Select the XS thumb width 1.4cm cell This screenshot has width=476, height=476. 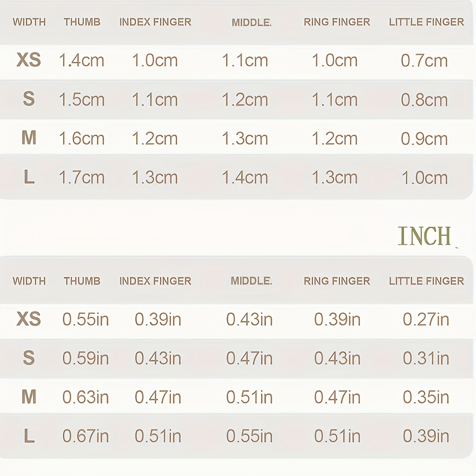81,60
